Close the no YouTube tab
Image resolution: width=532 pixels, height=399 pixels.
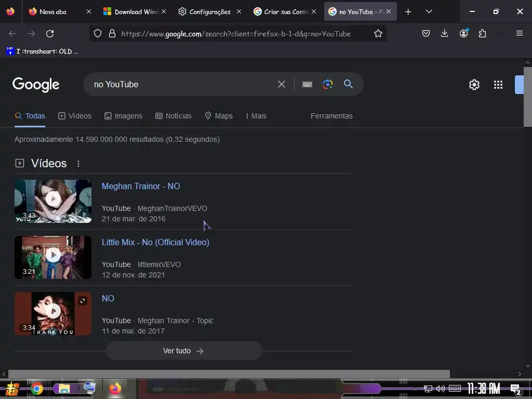(x=389, y=11)
